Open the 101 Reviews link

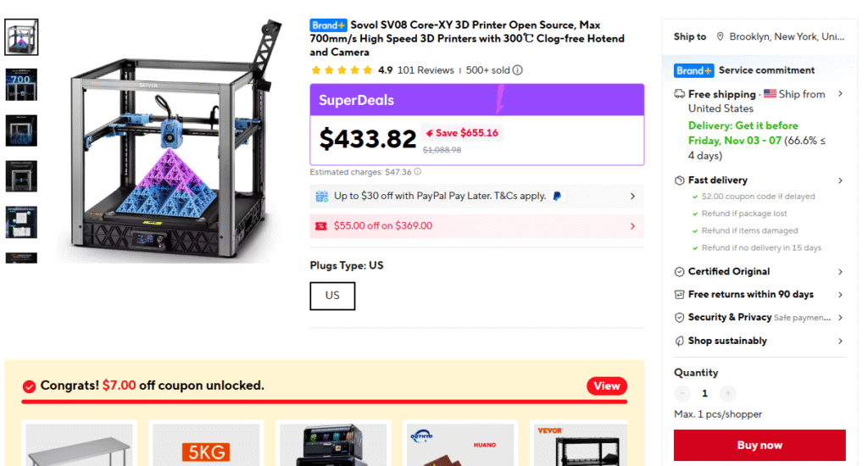pos(426,70)
